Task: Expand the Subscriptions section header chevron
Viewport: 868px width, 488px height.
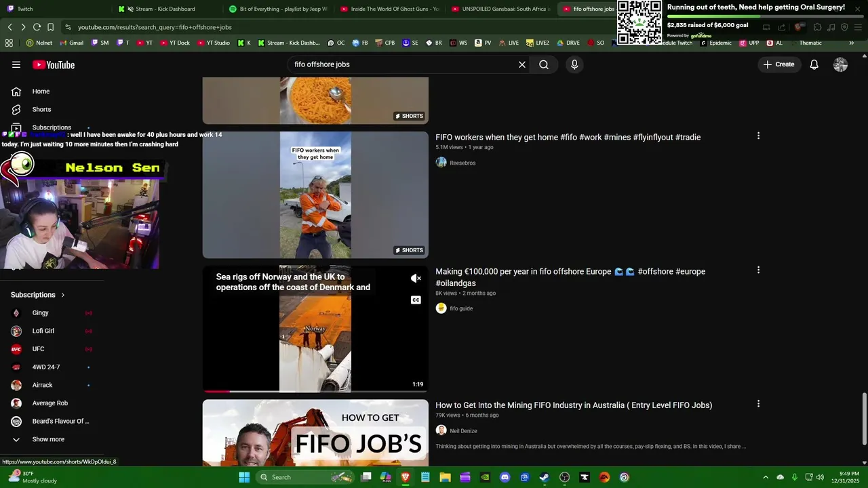Action: pos(62,295)
